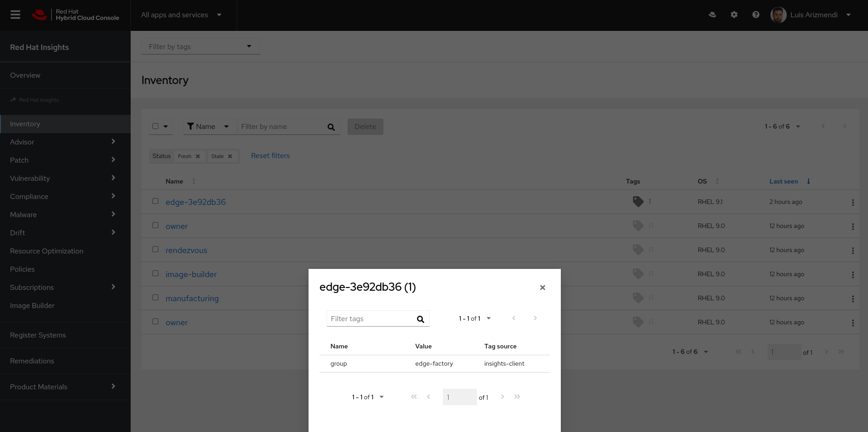
Task: Open the hamburger navigation menu
Action: click(x=15, y=15)
